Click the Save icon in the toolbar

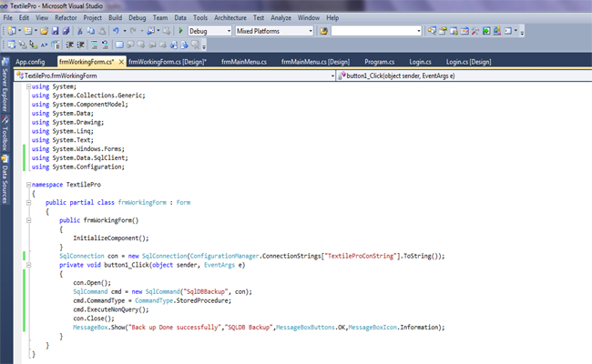point(54,31)
